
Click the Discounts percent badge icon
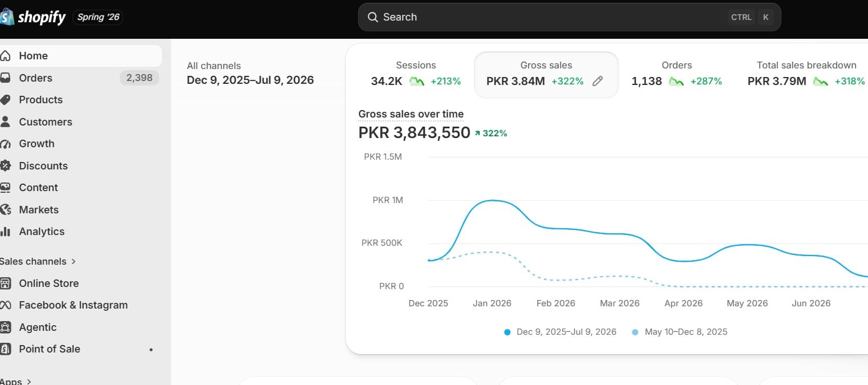tap(6, 166)
